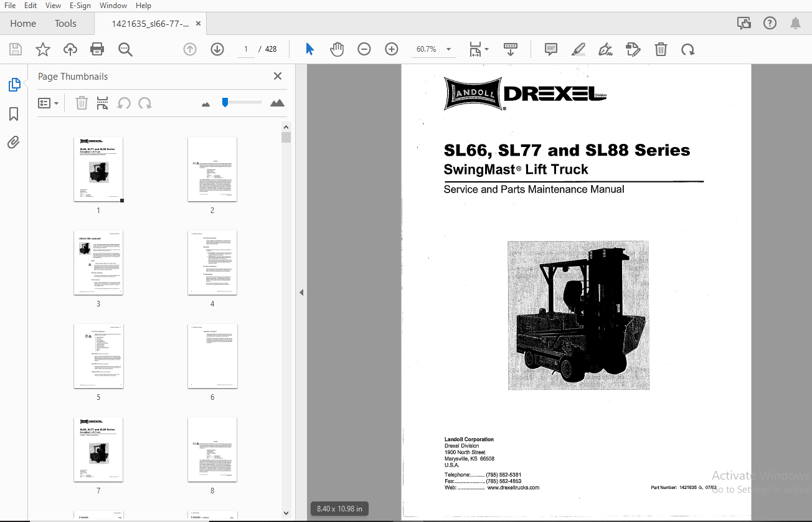
Task: Select page 5 thumbnail
Action: (98, 356)
